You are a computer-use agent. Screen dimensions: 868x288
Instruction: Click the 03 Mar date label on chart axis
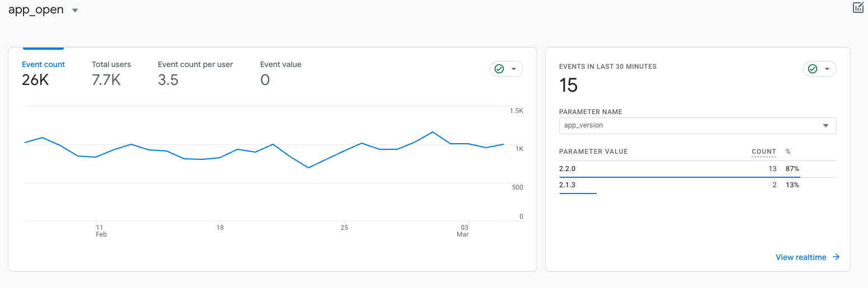pyautogui.click(x=463, y=231)
